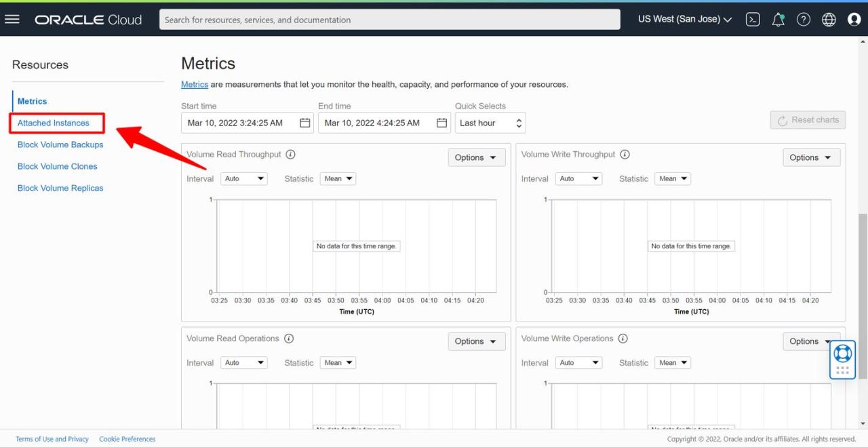This screenshot has width=868, height=447.
Task: Show info for Volume Read Throughput
Action: [290, 155]
